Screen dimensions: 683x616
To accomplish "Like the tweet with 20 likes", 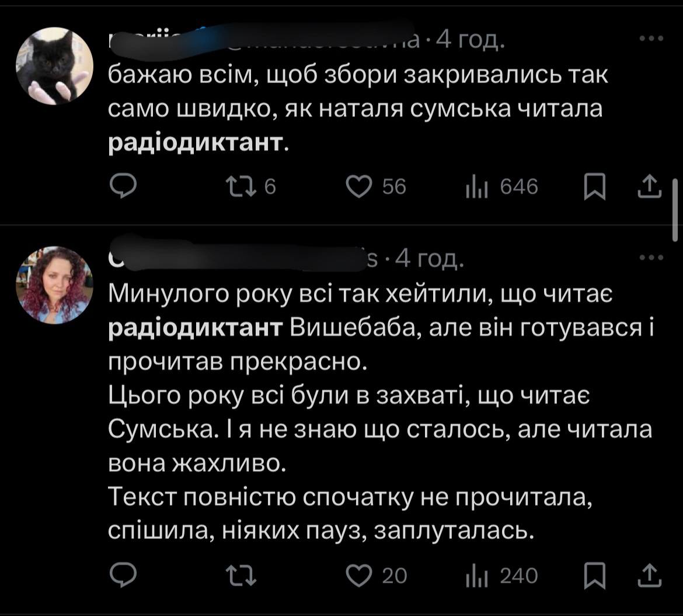I will pos(359,576).
